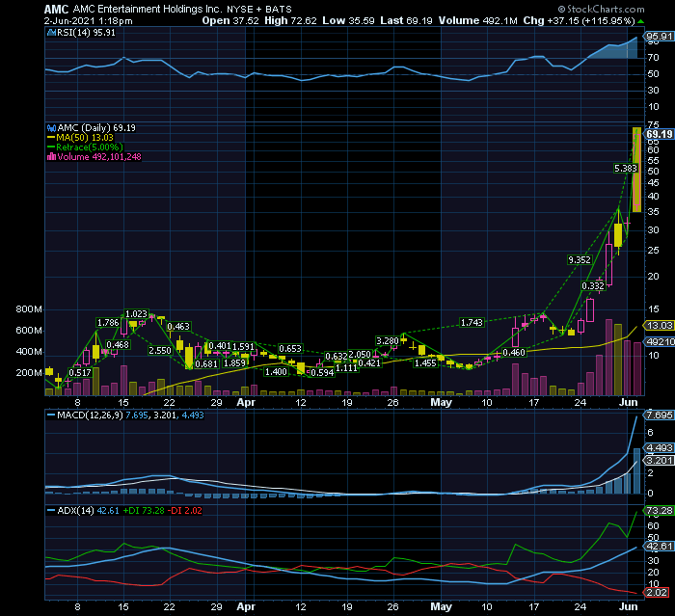The height and width of the screenshot is (616, 675).
Task: Click the 69.19 price tag on right axis
Action: [x=660, y=134]
